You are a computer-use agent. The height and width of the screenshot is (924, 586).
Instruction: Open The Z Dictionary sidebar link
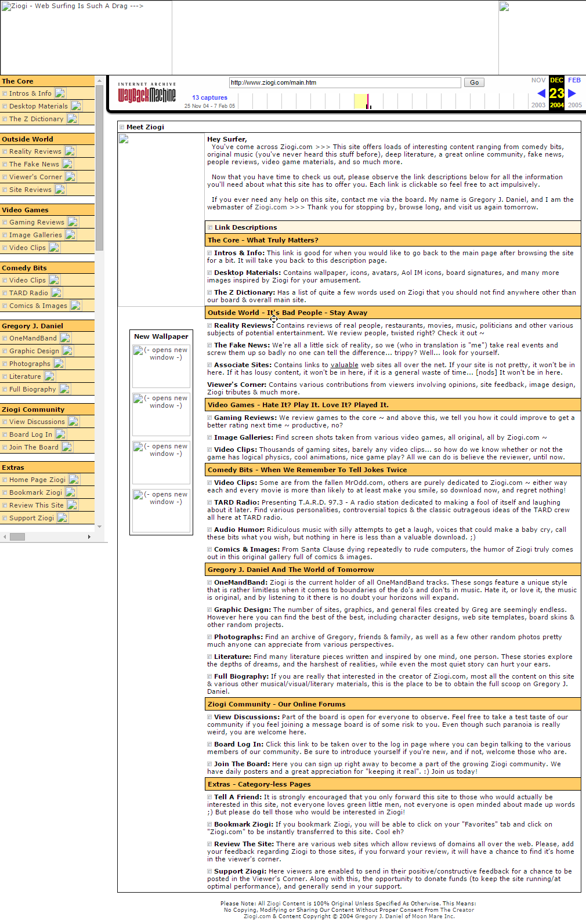click(36, 119)
